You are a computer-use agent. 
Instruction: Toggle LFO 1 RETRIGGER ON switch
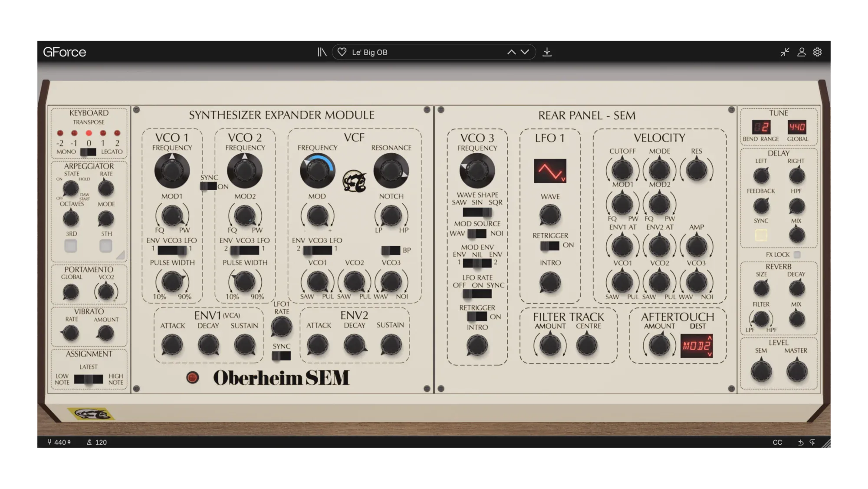coord(550,246)
